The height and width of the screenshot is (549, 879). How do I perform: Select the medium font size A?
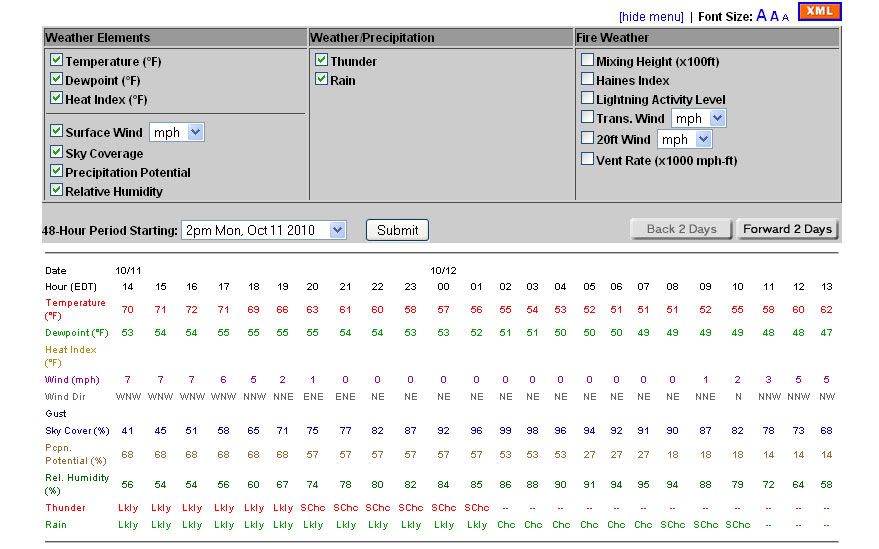point(774,16)
